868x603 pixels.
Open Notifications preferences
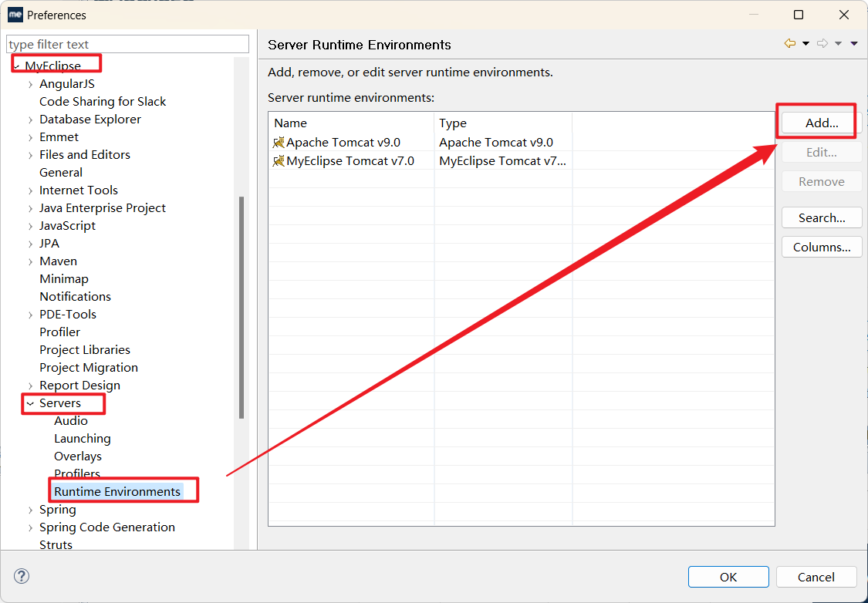pyautogui.click(x=76, y=297)
